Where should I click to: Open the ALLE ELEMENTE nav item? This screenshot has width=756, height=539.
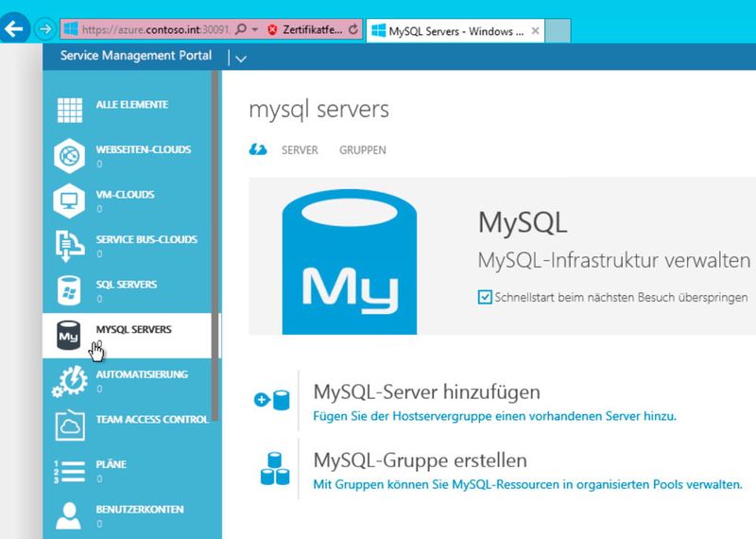[x=131, y=105]
